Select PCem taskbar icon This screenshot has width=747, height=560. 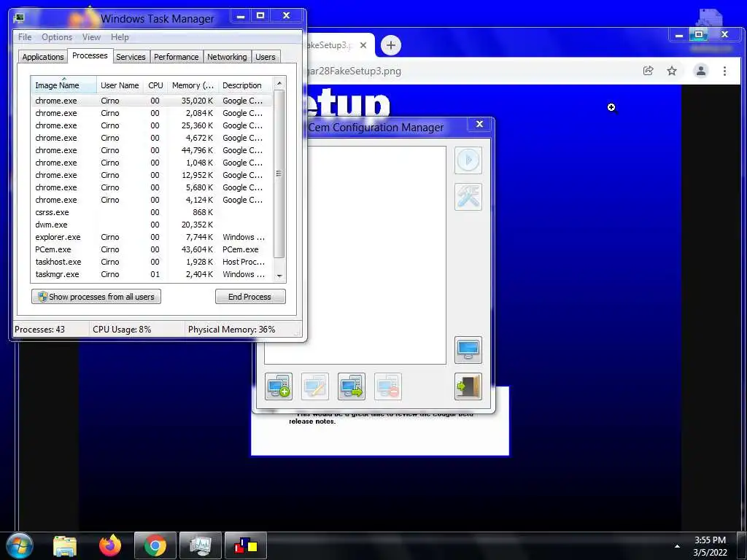(246, 545)
